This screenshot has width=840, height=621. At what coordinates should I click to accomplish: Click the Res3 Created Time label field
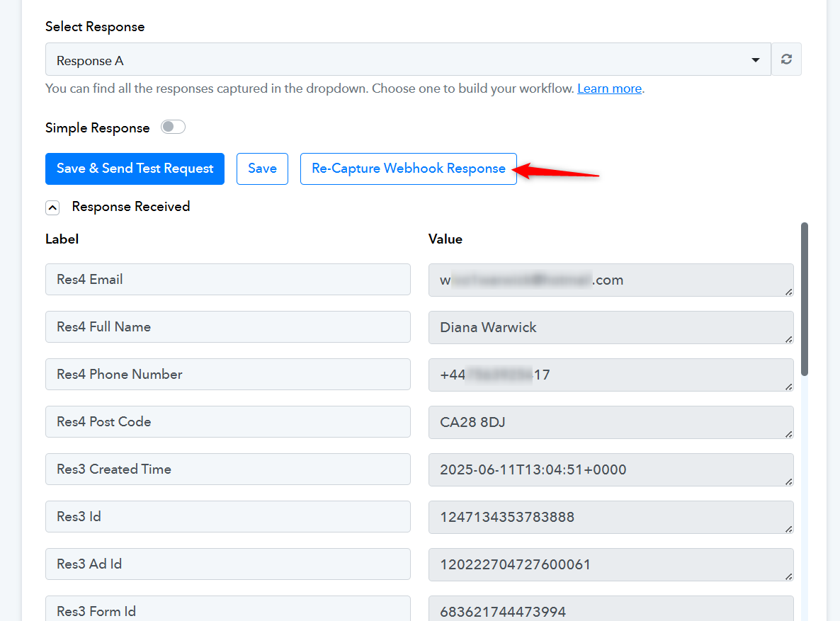[x=227, y=469]
